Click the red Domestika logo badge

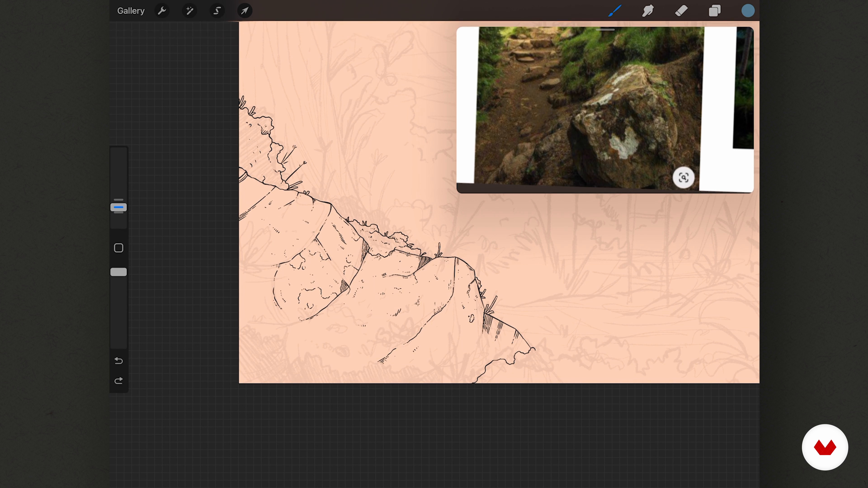825,447
